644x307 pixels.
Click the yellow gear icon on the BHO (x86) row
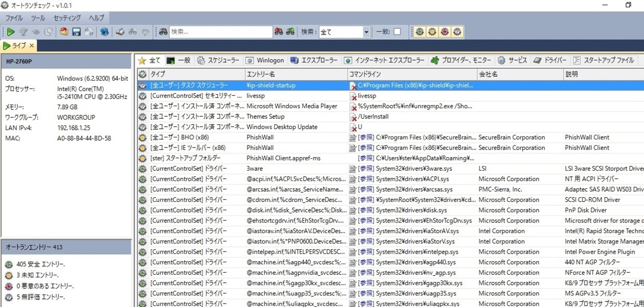coord(142,137)
